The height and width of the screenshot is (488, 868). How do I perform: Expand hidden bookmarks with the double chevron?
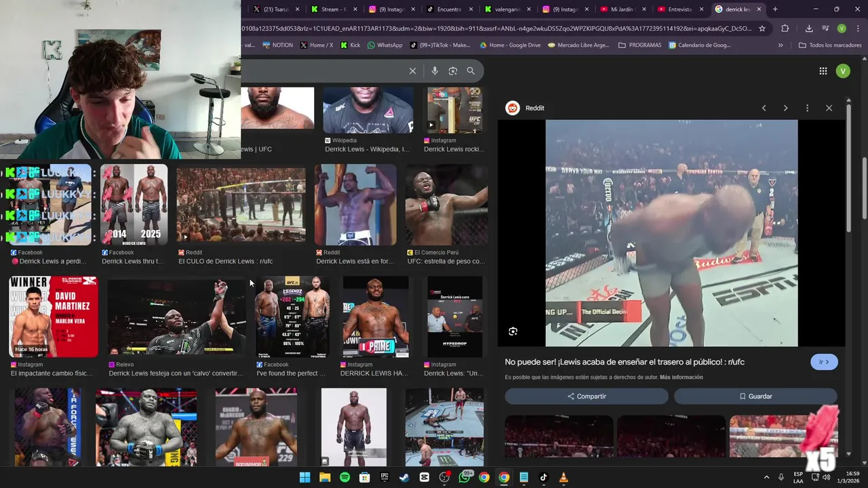pyautogui.click(x=781, y=45)
